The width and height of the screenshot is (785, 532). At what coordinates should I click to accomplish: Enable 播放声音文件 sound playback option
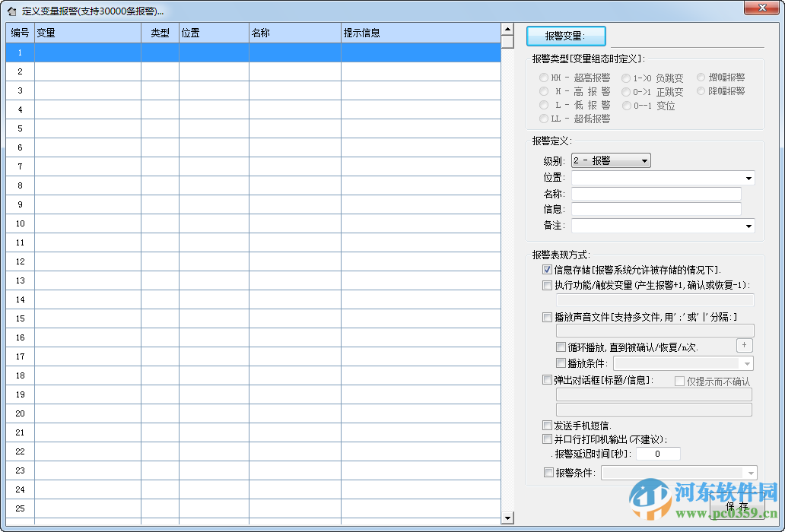[x=546, y=317]
